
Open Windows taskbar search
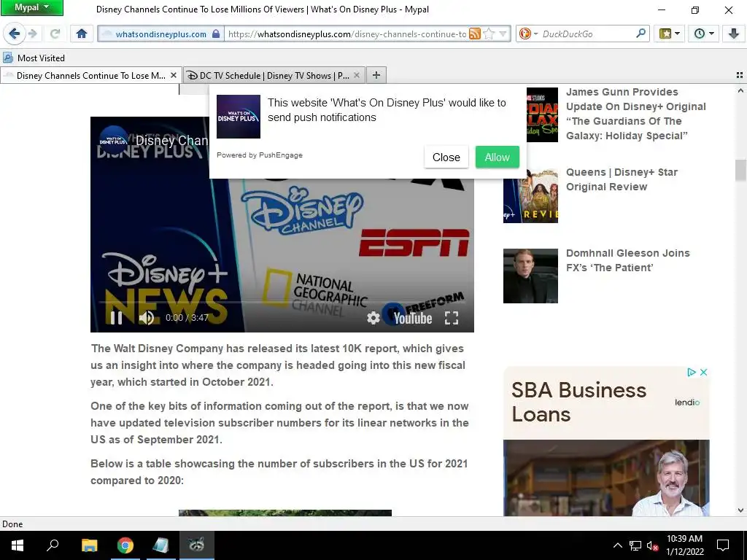(53, 545)
